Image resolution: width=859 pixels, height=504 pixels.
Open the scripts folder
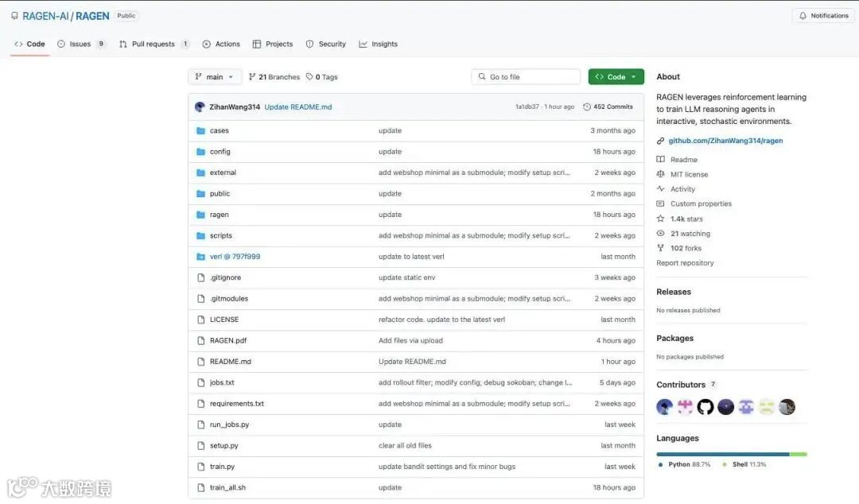click(x=221, y=235)
